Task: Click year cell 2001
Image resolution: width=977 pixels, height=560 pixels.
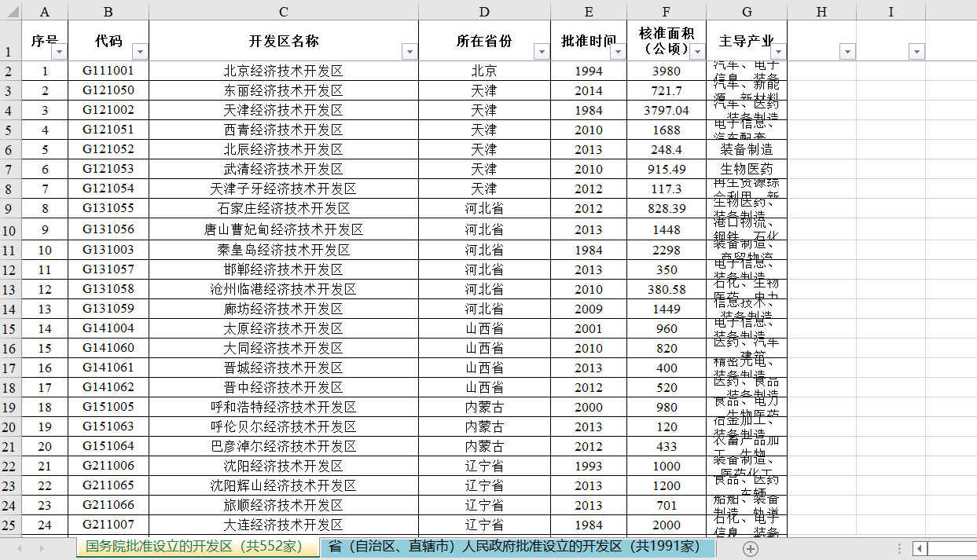Action: point(589,328)
